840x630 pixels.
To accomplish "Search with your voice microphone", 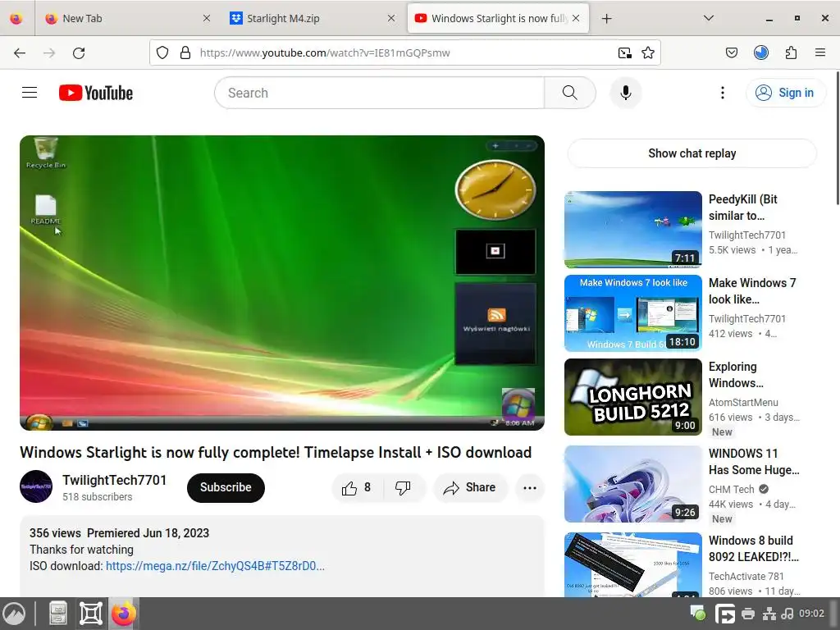I will pos(626,93).
